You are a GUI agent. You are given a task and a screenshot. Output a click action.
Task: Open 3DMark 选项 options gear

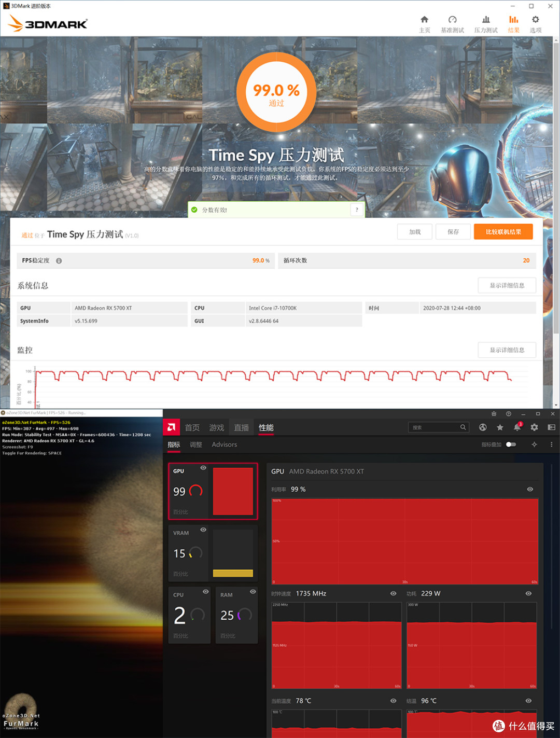(536, 24)
